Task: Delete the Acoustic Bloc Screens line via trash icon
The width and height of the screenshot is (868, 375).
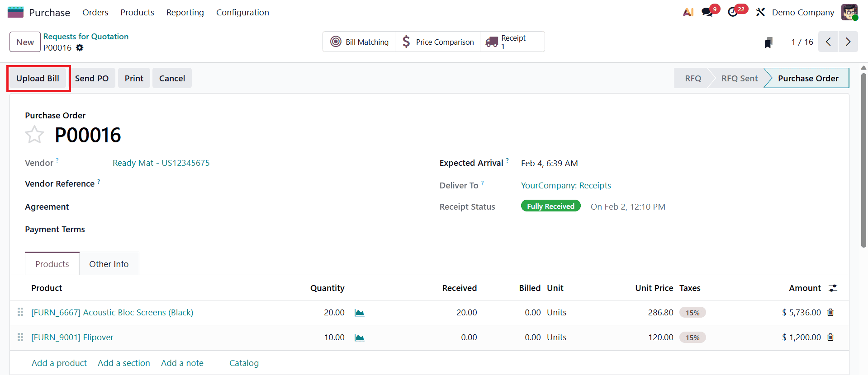Action: [830, 312]
